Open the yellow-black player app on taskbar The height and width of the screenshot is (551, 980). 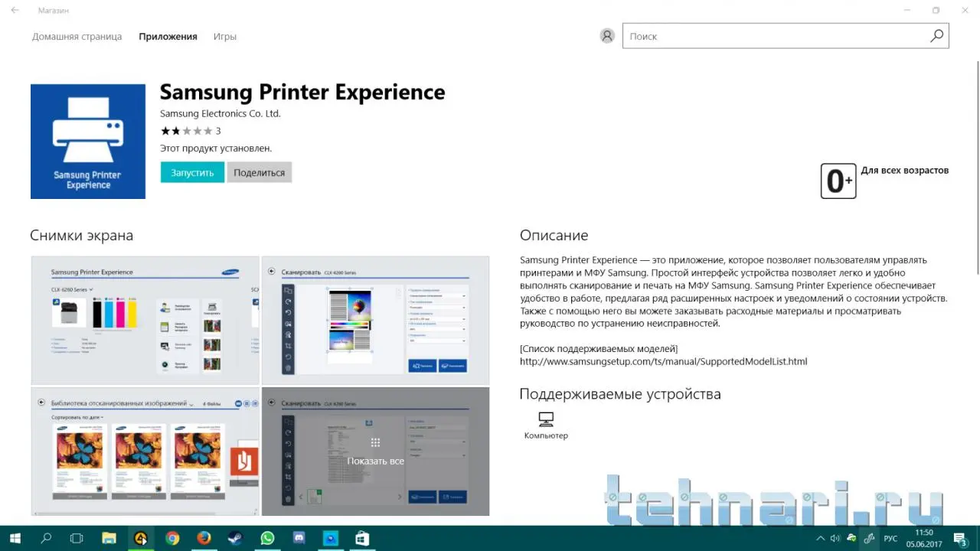pos(140,538)
